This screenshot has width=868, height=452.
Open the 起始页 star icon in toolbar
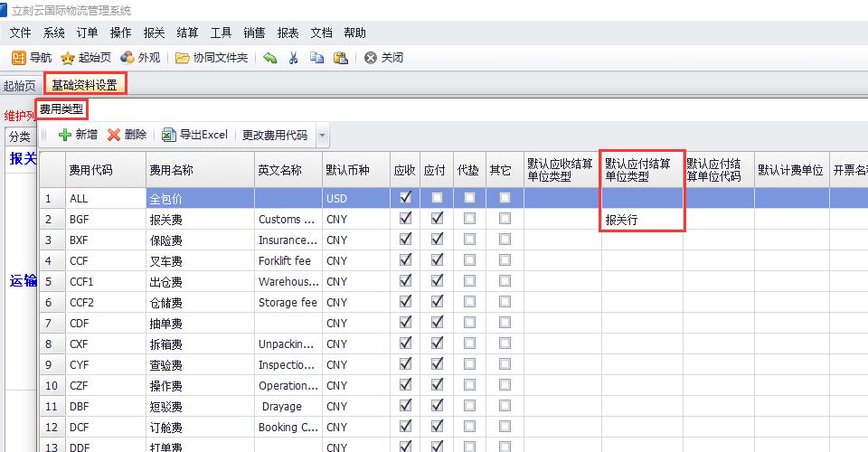[x=68, y=58]
